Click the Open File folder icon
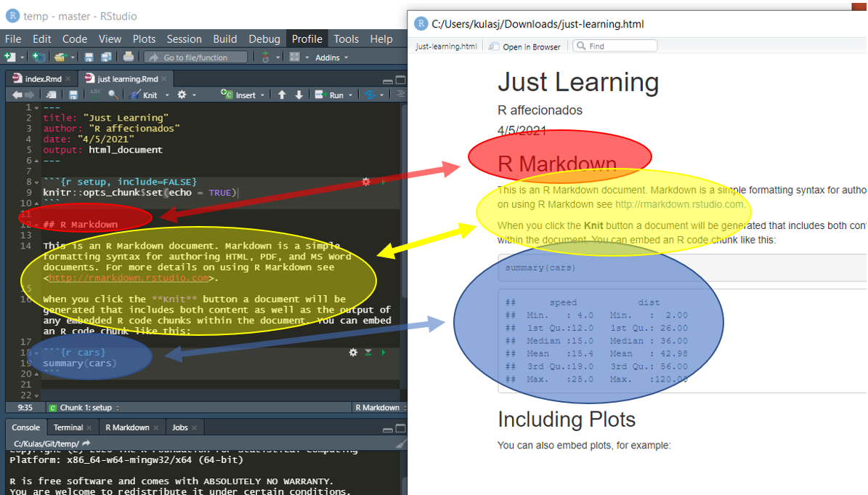 [60, 57]
